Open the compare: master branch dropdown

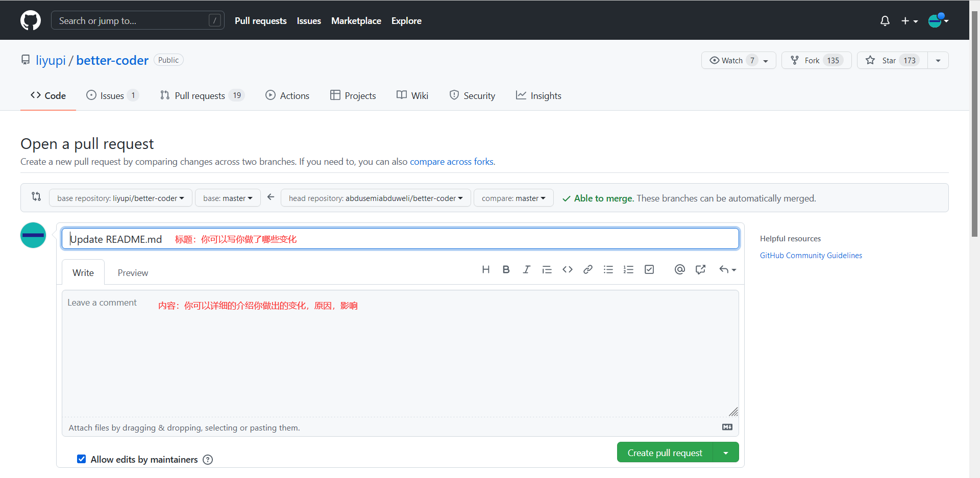click(x=513, y=198)
